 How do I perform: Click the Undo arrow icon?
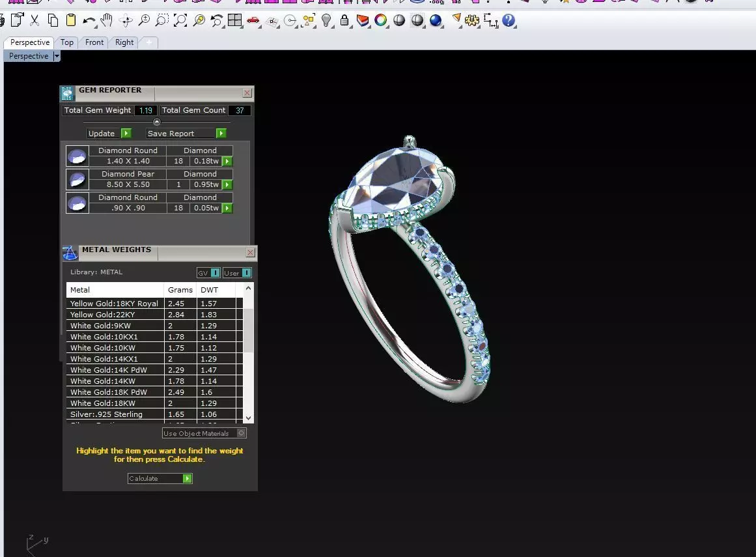click(x=90, y=21)
